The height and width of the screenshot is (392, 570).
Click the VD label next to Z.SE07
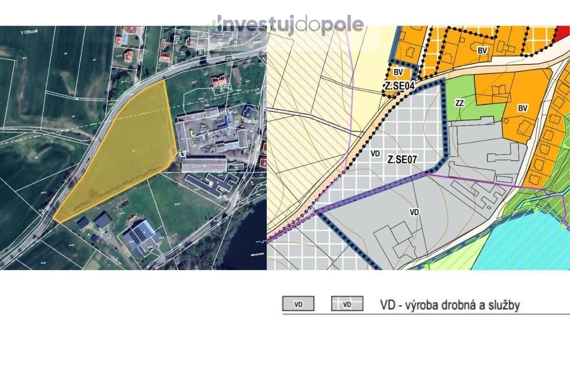click(x=375, y=153)
